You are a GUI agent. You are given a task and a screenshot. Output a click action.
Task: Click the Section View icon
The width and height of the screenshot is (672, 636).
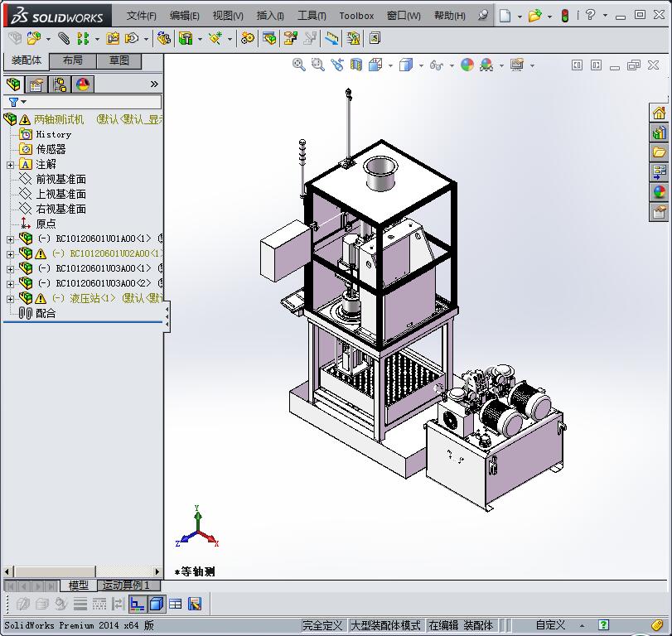click(355, 65)
